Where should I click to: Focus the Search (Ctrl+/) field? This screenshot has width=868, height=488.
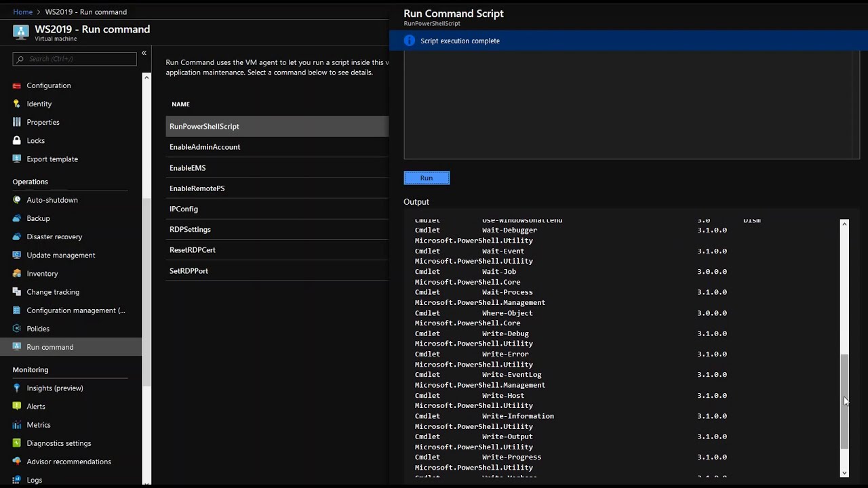point(75,59)
